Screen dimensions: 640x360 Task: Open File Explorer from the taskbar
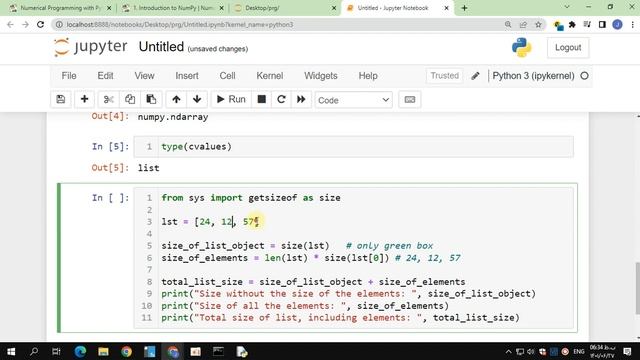pos(103,351)
